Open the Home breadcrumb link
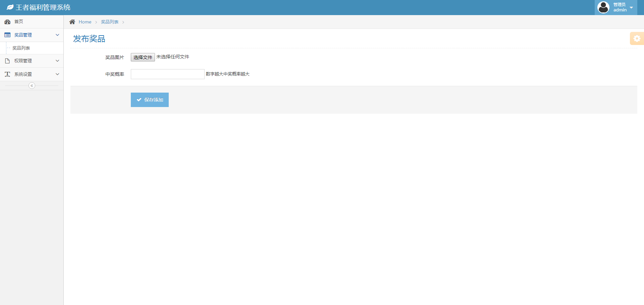644x305 pixels. 85,22
